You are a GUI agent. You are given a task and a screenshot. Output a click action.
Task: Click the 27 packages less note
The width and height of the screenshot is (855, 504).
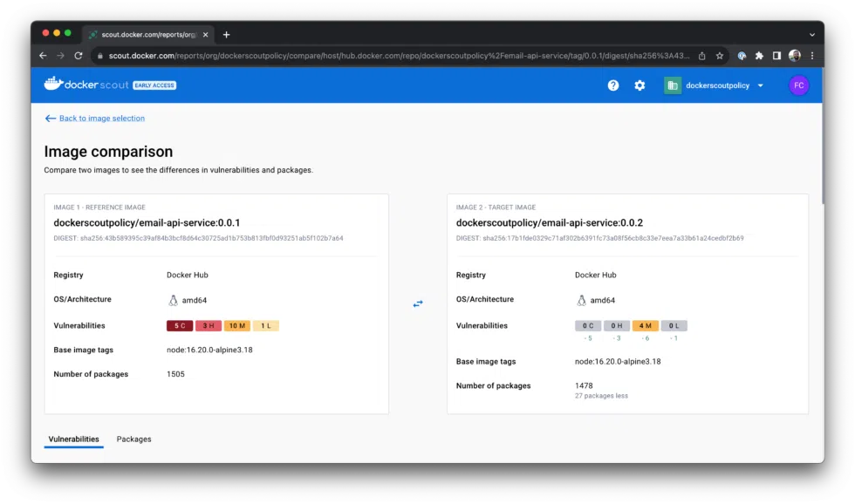coord(601,396)
